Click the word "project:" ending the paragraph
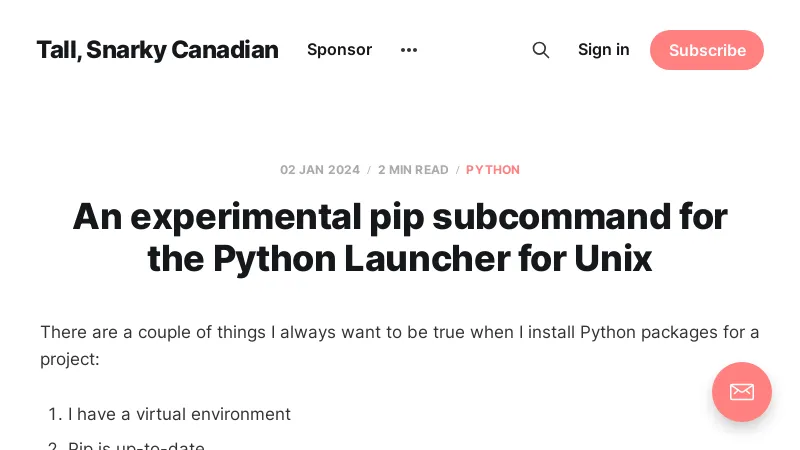Viewport: 800px width, 450px height. coord(70,358)
